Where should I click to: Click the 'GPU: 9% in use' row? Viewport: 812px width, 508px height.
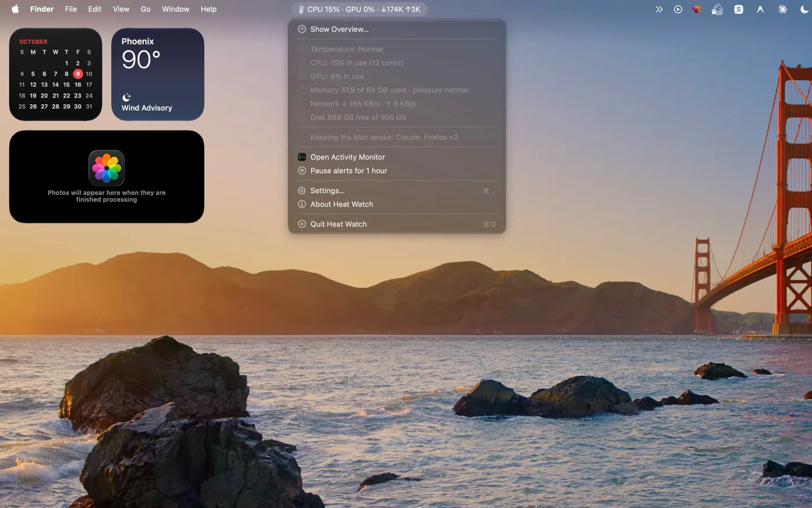point(397,77)
